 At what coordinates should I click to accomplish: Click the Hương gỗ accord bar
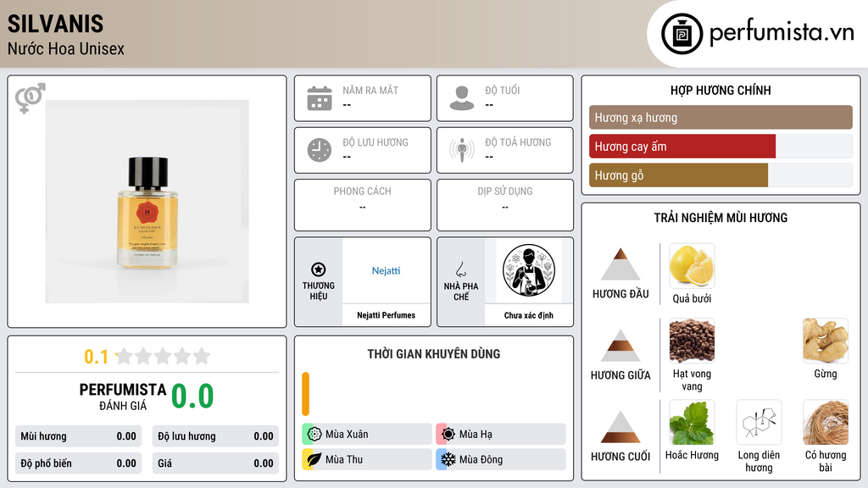click(678, 175)
